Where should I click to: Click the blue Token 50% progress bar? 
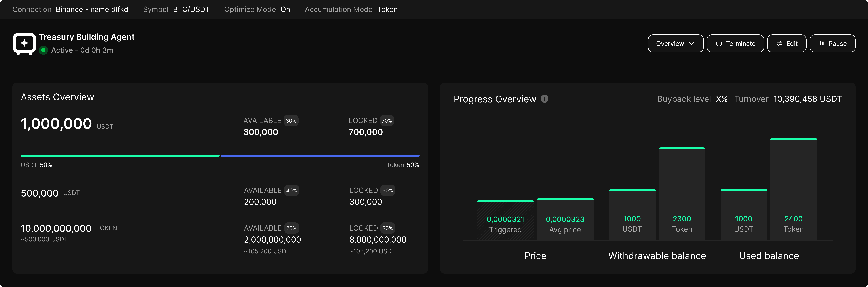pyautogui.click(x=320, y=156)
